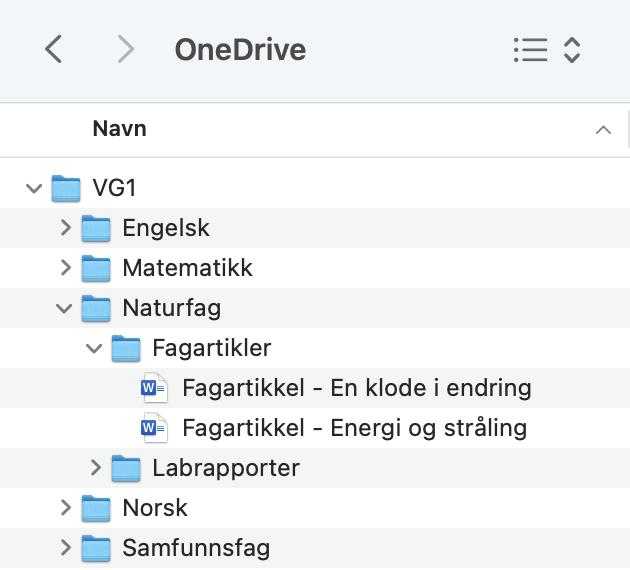Select the Matematikk folder name

(x=187, y=268)
